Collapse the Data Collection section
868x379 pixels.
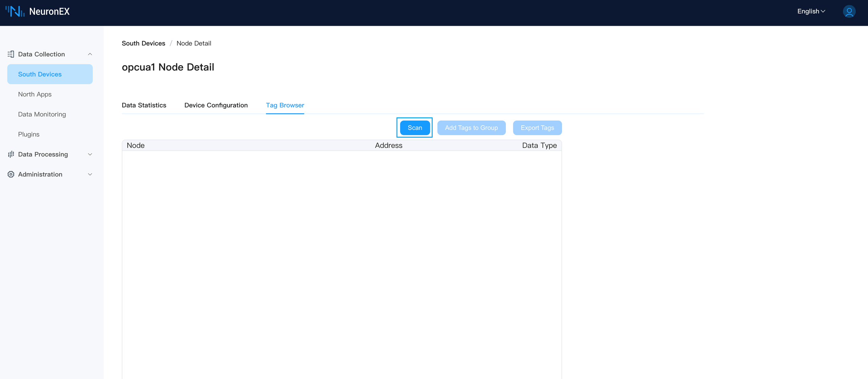90,54
